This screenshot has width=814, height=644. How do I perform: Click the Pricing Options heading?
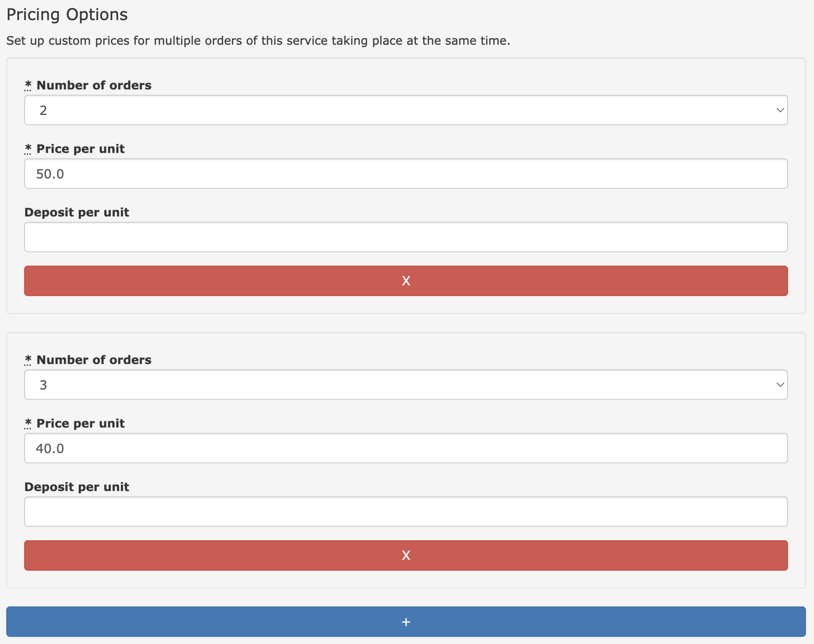pos(67,15)
